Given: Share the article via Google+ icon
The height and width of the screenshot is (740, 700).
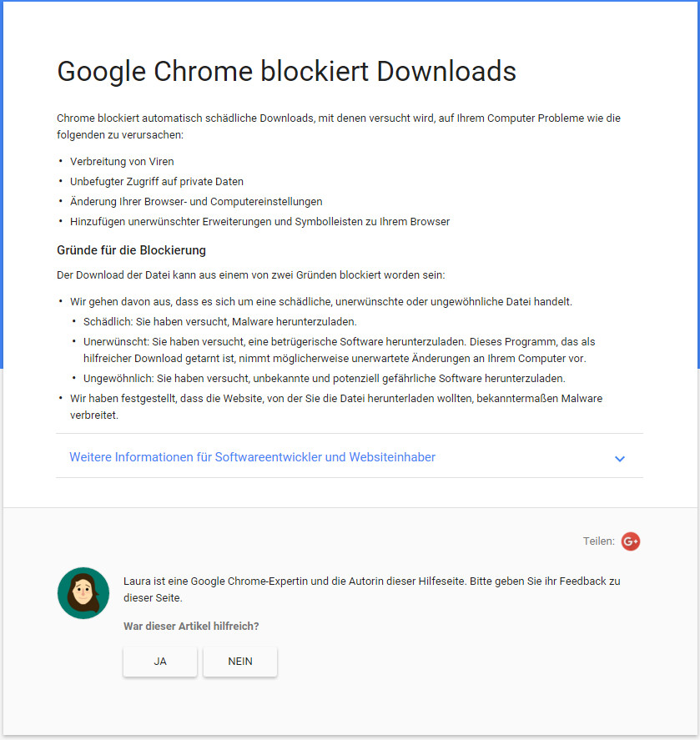Looking at the screenshot, I should coord(631,541).
